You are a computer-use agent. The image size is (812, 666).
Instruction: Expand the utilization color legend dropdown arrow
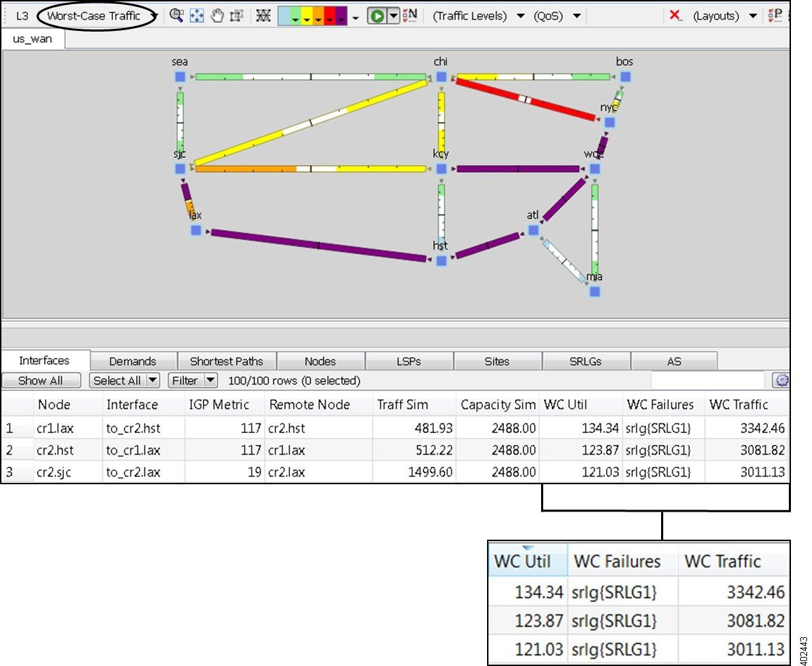355,18
